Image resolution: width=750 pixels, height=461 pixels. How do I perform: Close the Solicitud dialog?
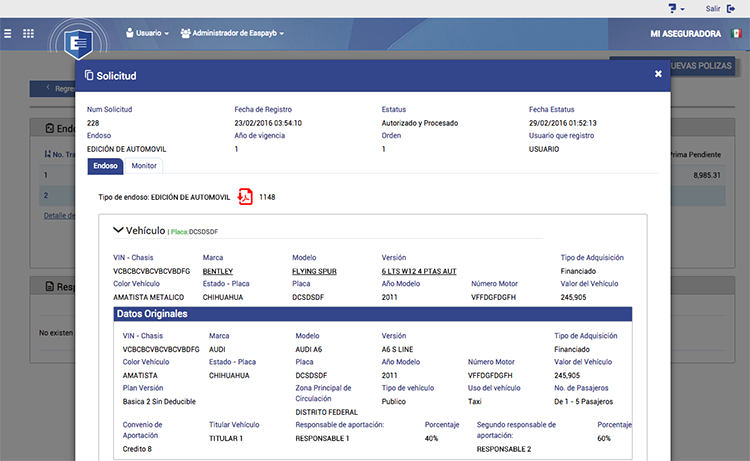(658, 74)
